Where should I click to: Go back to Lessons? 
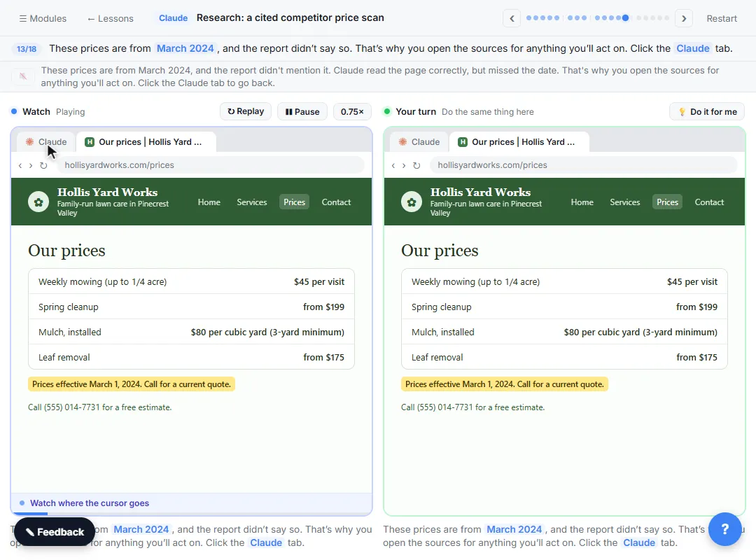[110, 18]
